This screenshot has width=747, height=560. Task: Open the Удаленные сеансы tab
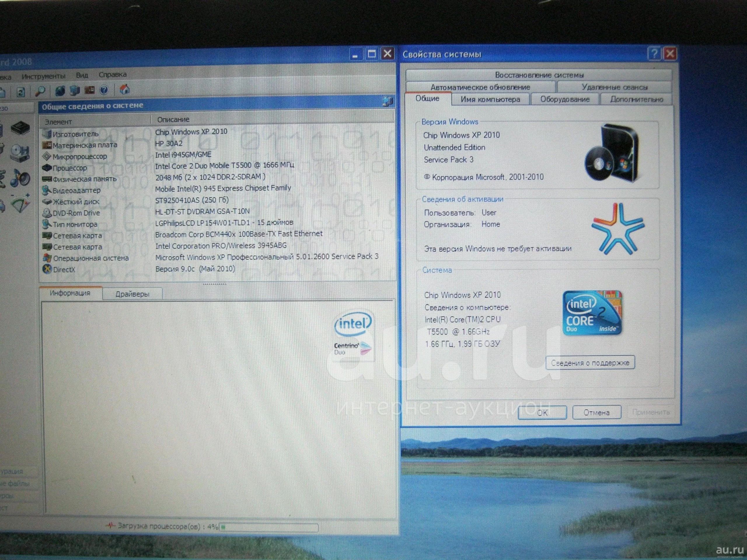click(614, 87)
